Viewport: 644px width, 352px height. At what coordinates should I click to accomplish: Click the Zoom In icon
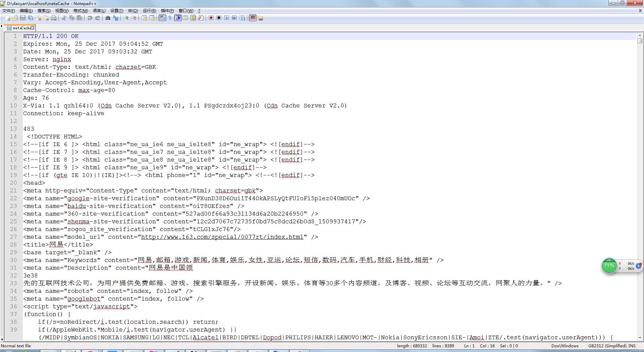coord(126,18)
